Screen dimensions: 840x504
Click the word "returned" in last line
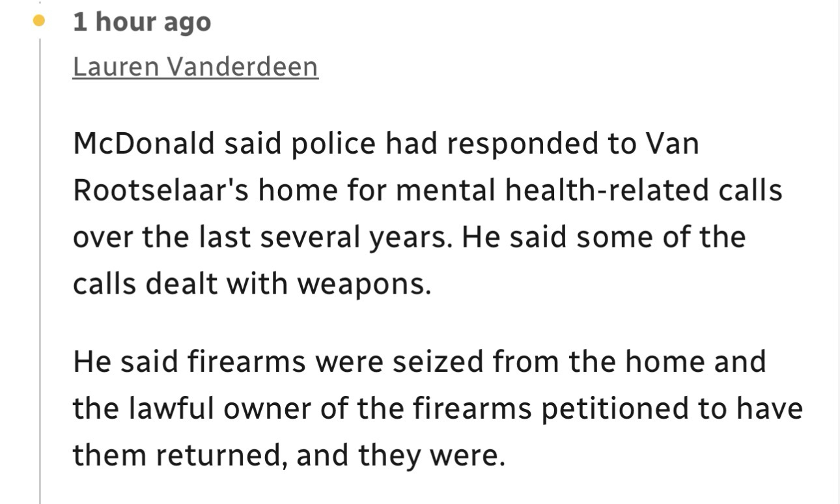tap(220, 456)
